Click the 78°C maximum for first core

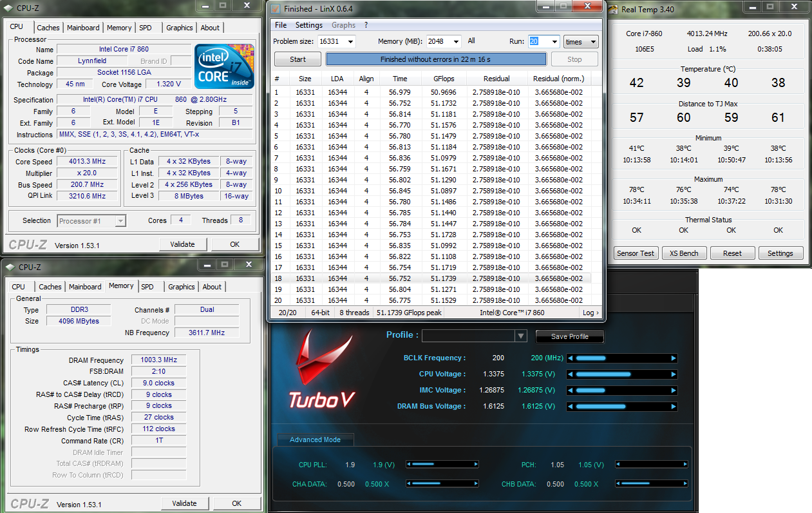(636, 189)
